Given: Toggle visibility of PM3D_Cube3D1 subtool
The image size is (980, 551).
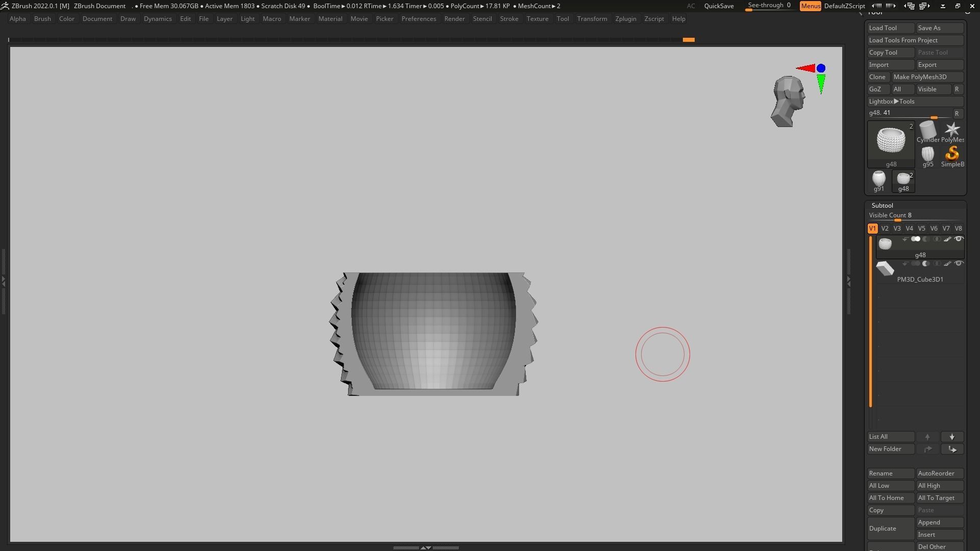Looking at the screenshot, I should tap(959, 264).
